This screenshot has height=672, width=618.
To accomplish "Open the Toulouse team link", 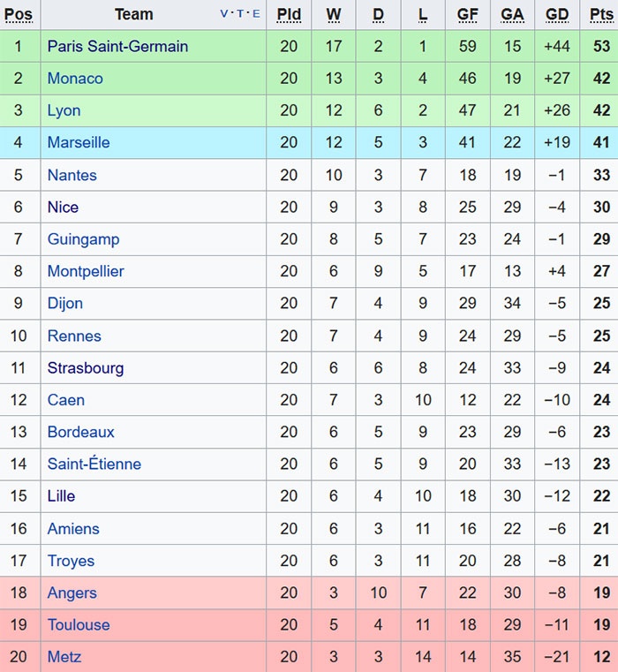I will click(79, 624).
